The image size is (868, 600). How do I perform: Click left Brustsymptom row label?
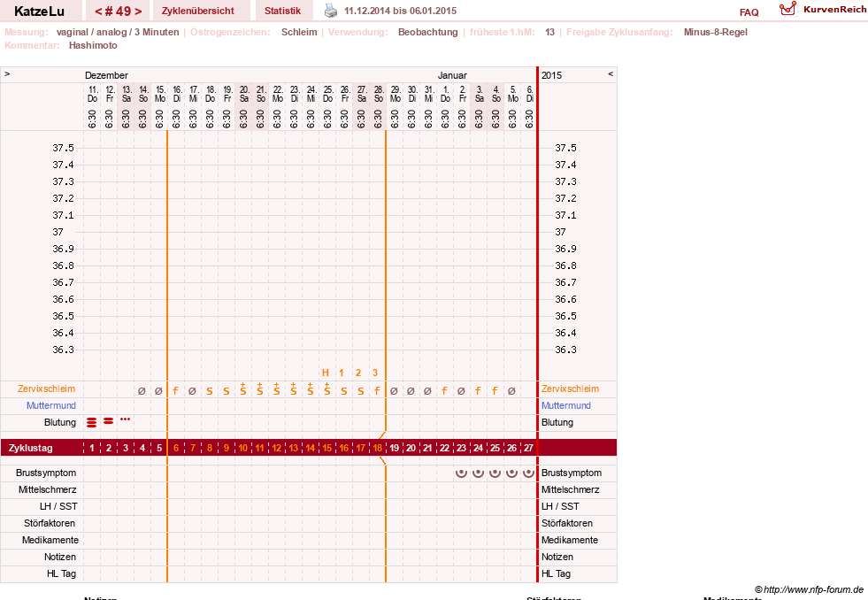[x=46, y=473]
